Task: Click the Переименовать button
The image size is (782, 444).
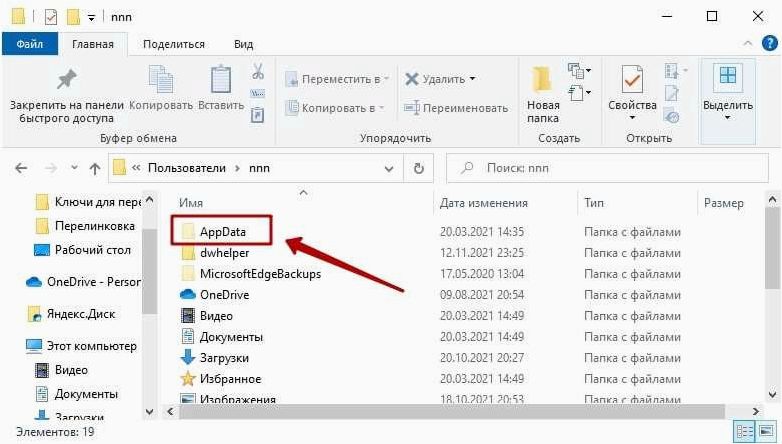Action: pyautogui.click(x=456, y=108)
